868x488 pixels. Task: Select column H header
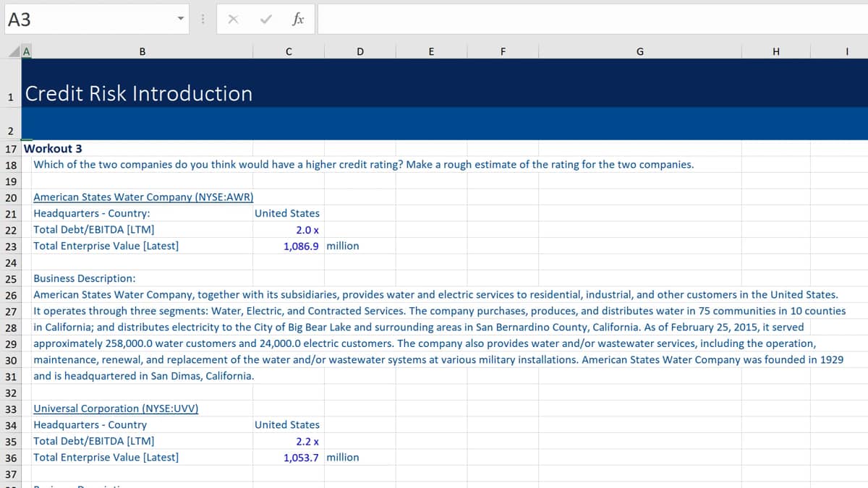click(776, 51)
